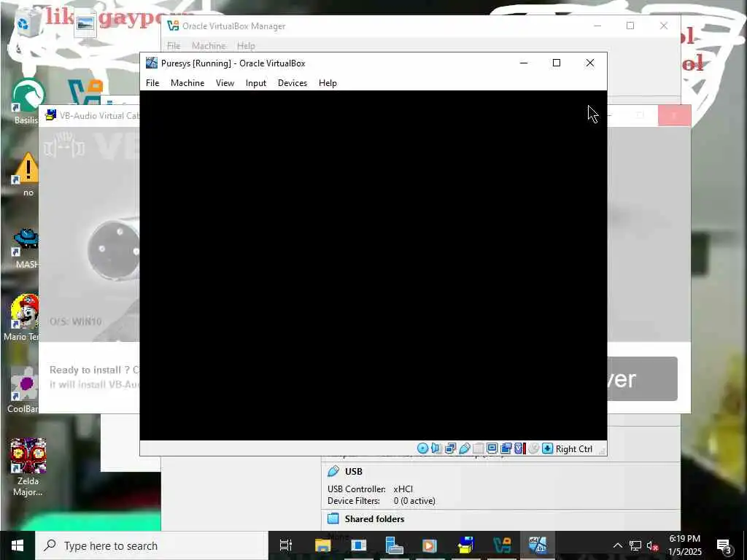Open the File menu in Puresys VM window

[x=152, y=83]
